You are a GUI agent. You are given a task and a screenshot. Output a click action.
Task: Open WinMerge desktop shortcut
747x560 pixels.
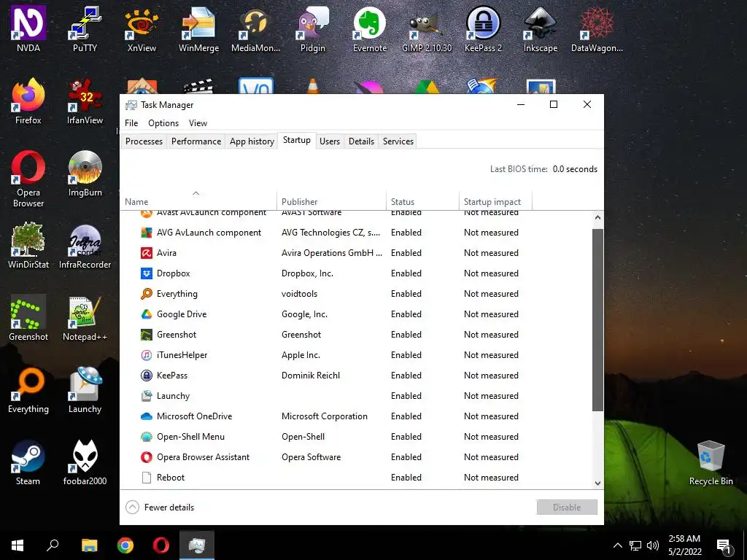tap(198, 29)
